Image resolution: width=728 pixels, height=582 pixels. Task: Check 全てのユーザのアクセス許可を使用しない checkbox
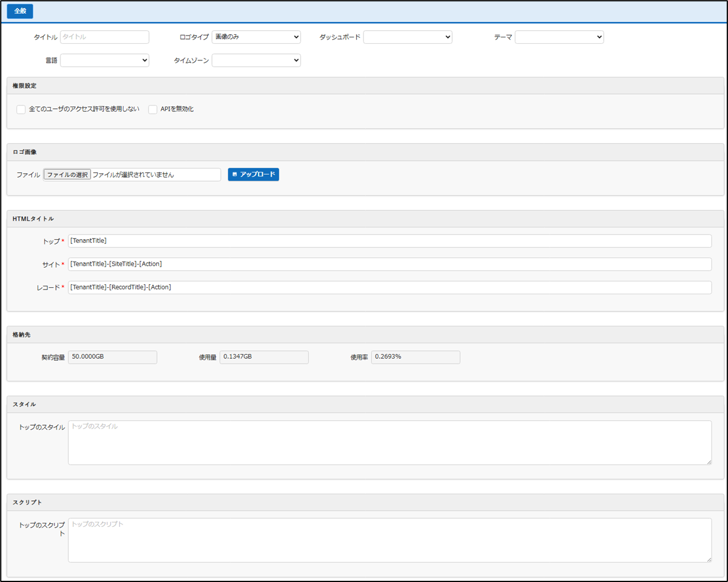click(21, 110)
